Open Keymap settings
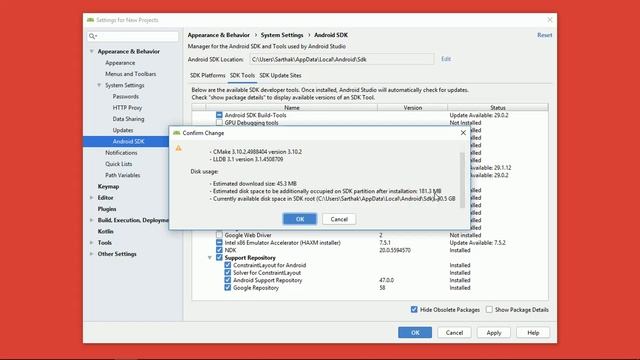The height and width of the screenshot is (360, 640). [108, 186]
